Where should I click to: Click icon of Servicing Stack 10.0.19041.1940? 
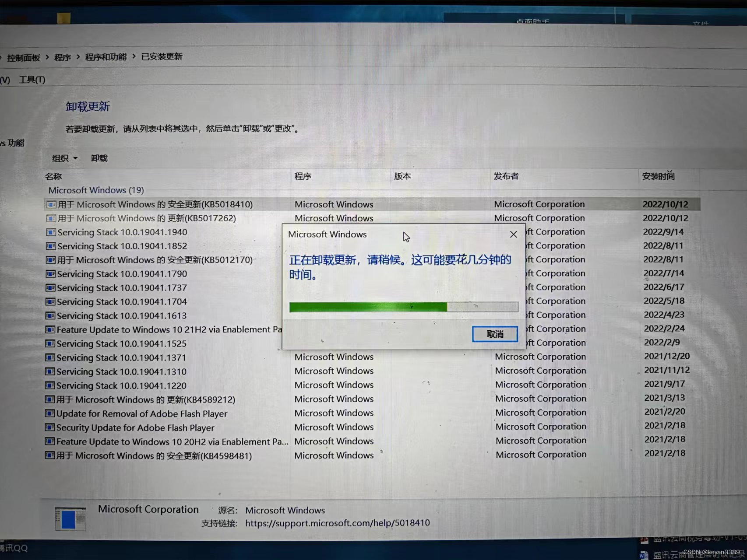pyautogui.click(x=51, y=232)
